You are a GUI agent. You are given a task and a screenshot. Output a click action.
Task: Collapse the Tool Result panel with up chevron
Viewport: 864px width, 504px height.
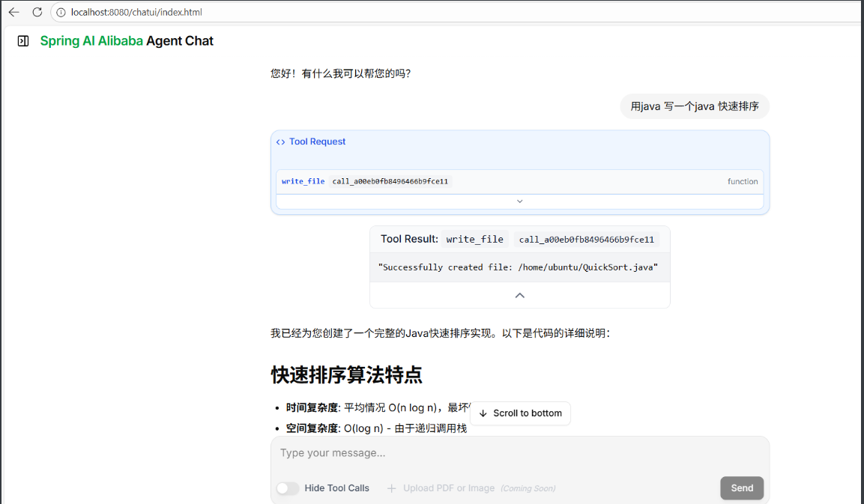coord(519,296)
